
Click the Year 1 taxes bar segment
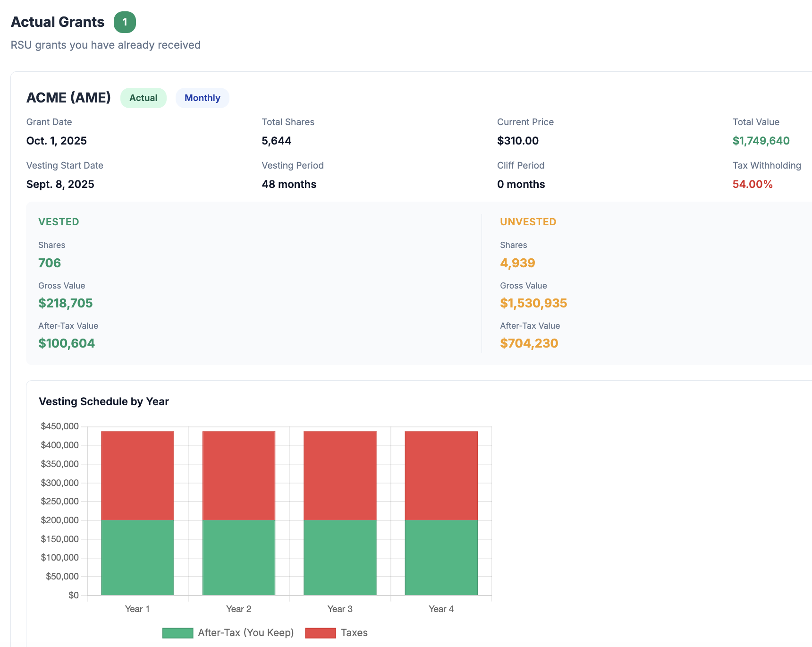138,476
